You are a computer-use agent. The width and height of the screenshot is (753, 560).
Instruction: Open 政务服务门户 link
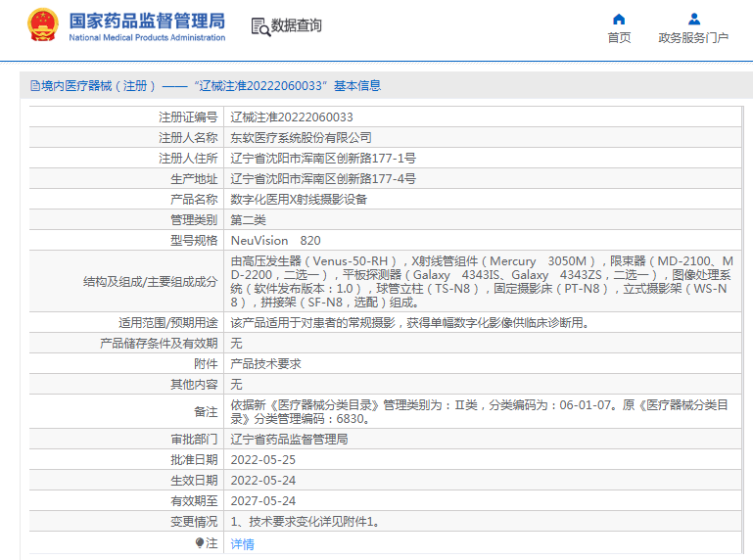(693, 38)
